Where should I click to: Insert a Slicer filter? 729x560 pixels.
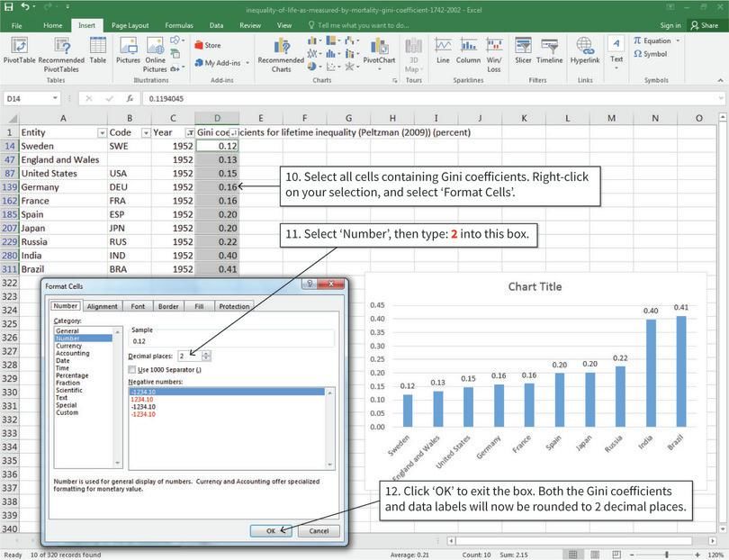(523, 50)
